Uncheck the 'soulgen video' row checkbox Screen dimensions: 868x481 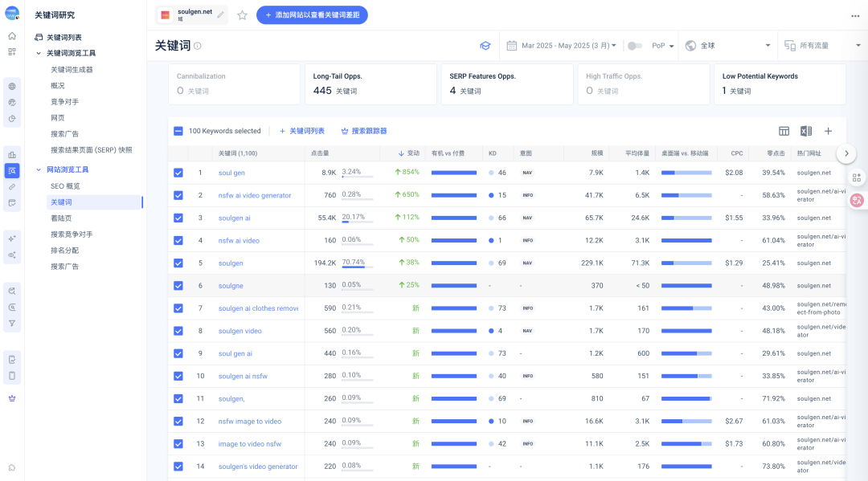point(178,331)
